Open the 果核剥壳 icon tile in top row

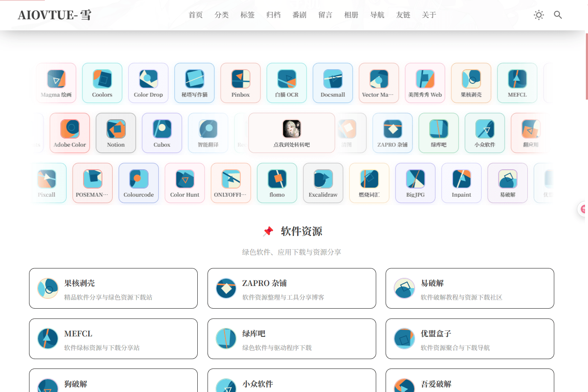pyautogui.click(x=471, y=83)
